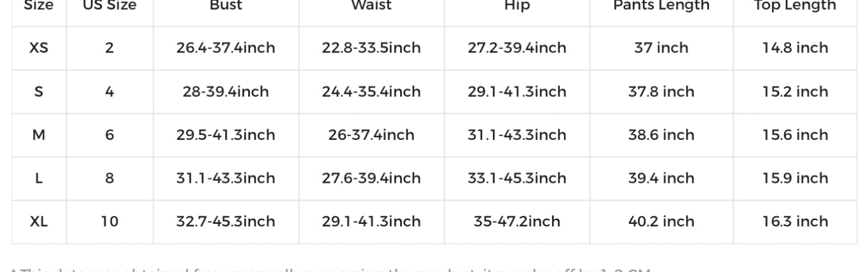
Task: Click the Waist column header
Action: [x=371, y=6]
